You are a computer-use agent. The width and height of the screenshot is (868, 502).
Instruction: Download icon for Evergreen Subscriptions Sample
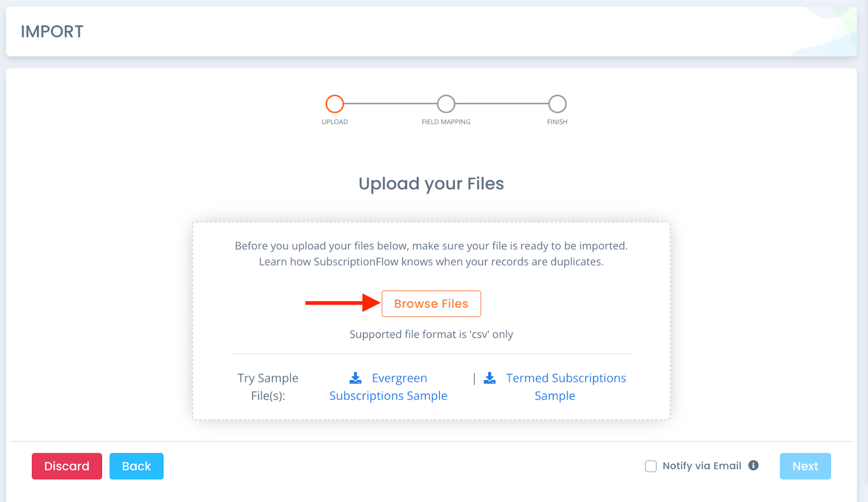(x=355, y=378)
